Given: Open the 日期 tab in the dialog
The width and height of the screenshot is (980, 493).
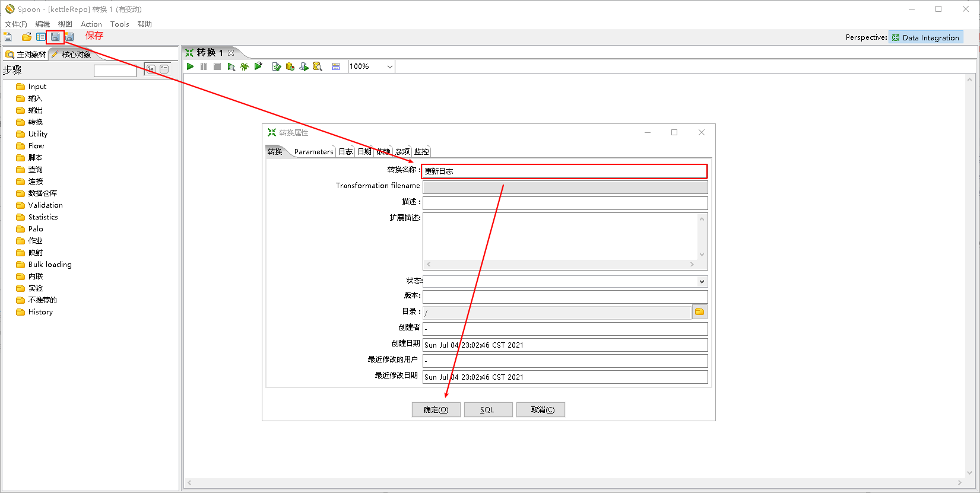Looking at the screenshot, I should (364, 152).
